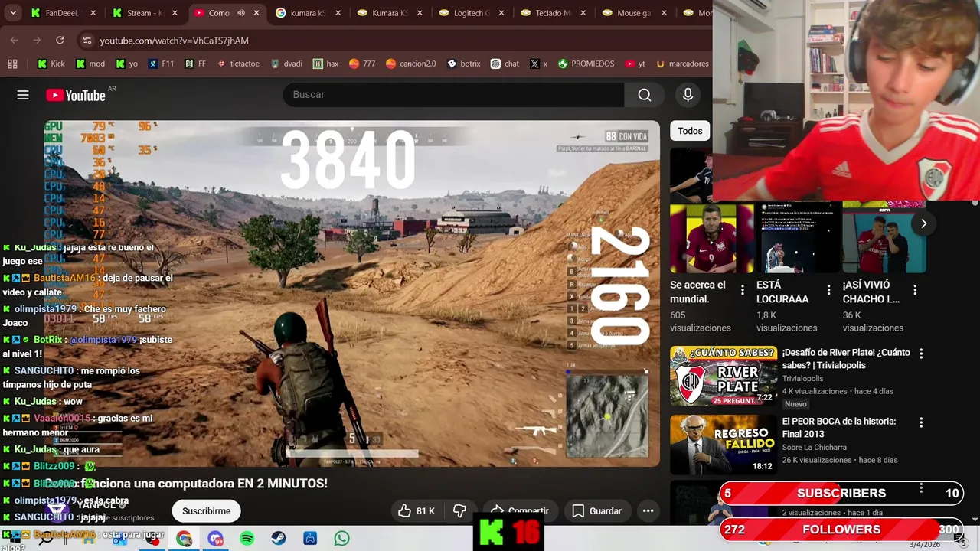Open the mod bookmark
Viewport: 980px width, 551px height.
point(90,64)
